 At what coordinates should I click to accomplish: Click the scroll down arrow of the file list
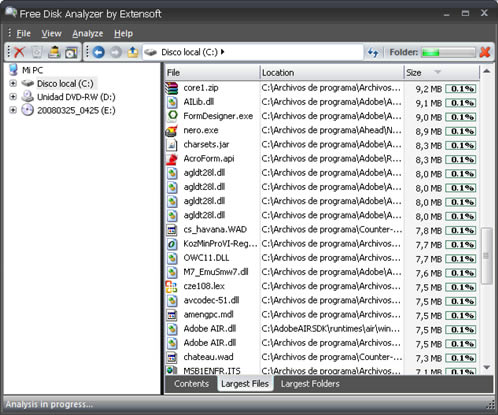pyautogui.click(x=487, y=367)
